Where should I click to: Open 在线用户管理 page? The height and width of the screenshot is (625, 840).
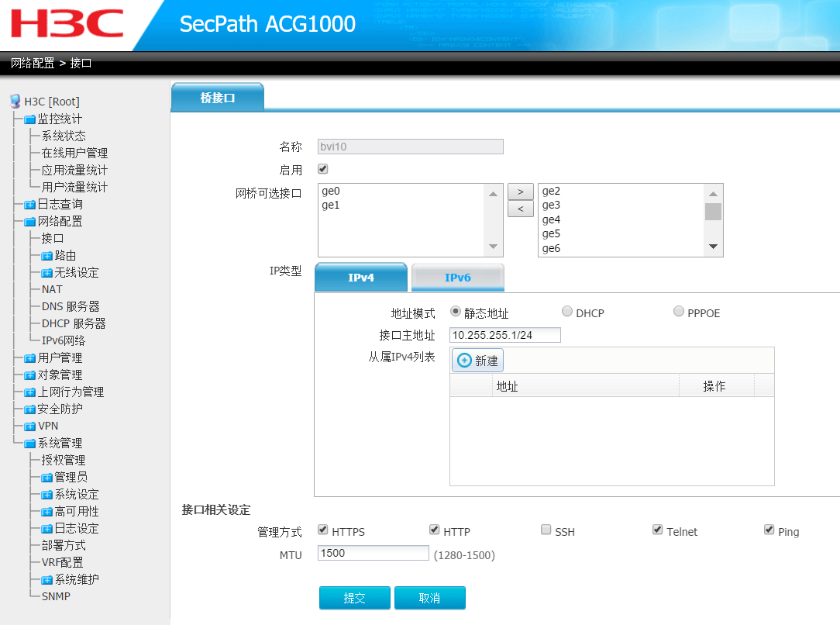74,154
